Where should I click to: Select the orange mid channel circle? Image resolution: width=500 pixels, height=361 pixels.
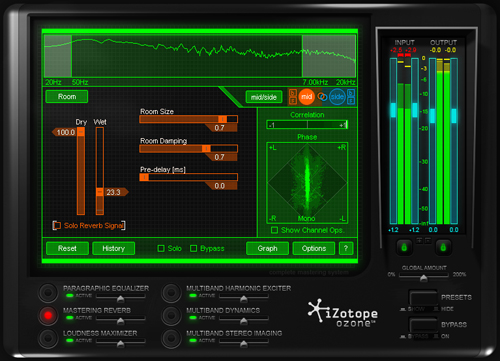(x=306, y=97)
